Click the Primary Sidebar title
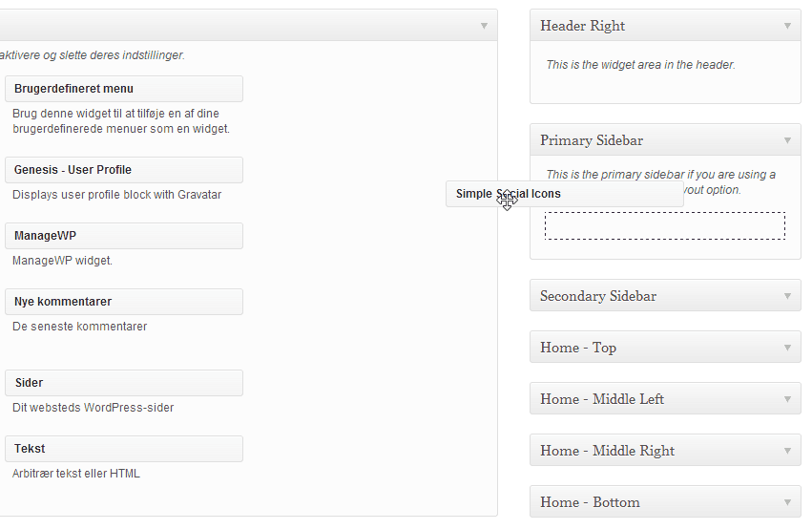 tap(592, 140)
